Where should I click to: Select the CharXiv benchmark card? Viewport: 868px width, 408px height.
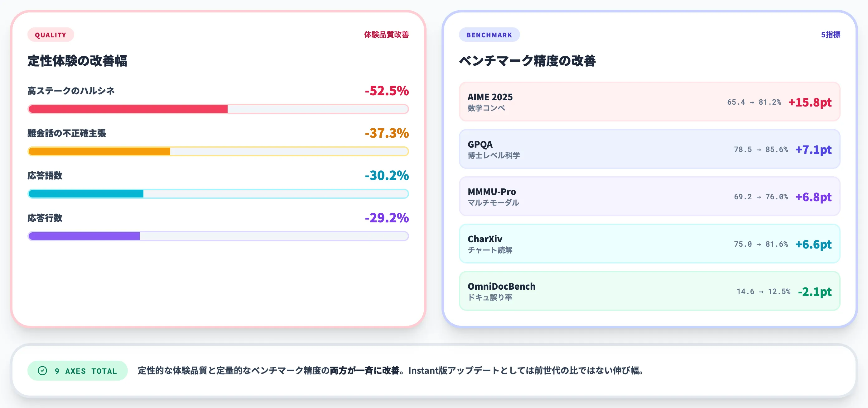(649, 244)
